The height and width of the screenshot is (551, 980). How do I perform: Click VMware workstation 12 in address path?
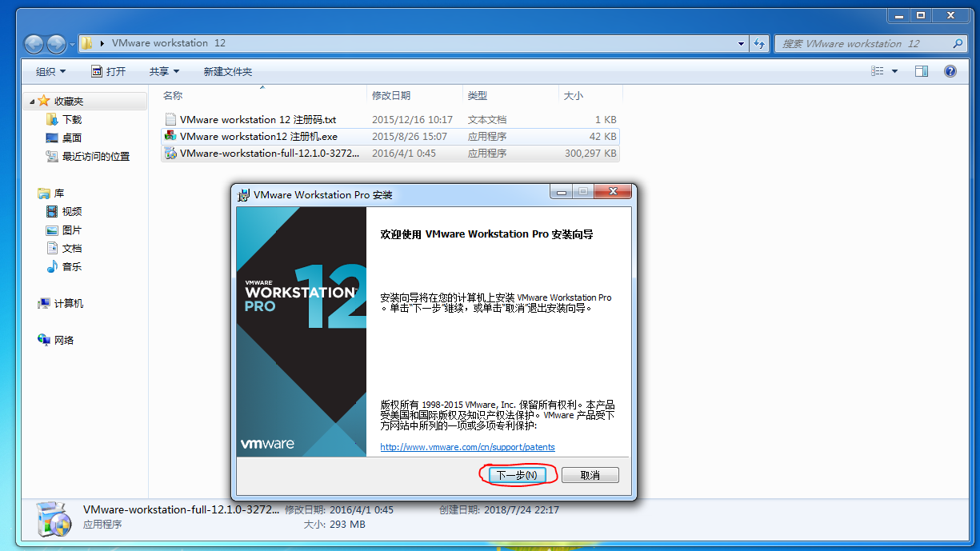coord(169,43)
